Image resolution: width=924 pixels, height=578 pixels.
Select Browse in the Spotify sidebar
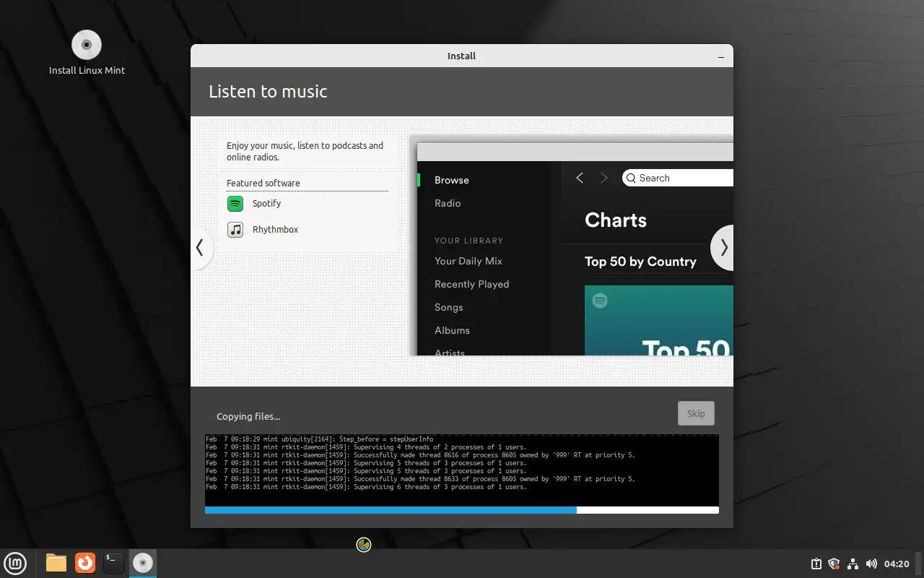452,181
